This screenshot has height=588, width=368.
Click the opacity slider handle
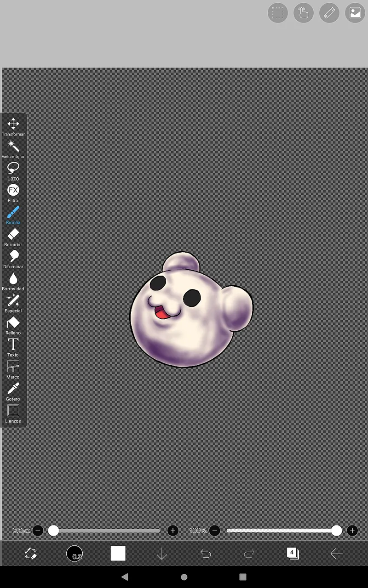click(336, 531)
